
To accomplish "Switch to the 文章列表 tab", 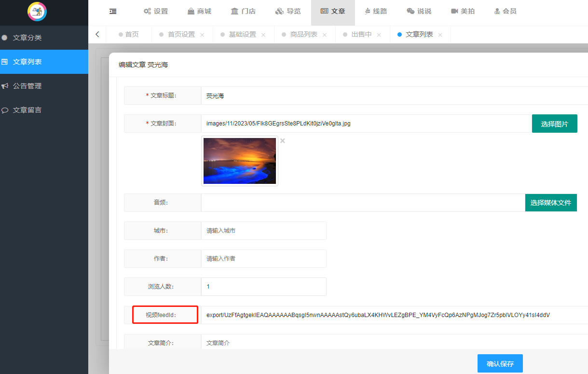I will 419,34.
